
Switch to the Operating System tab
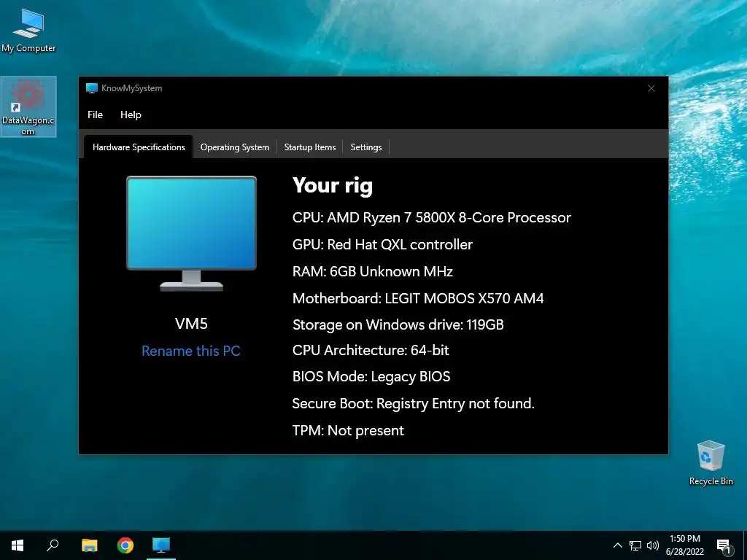coord(234,147)
